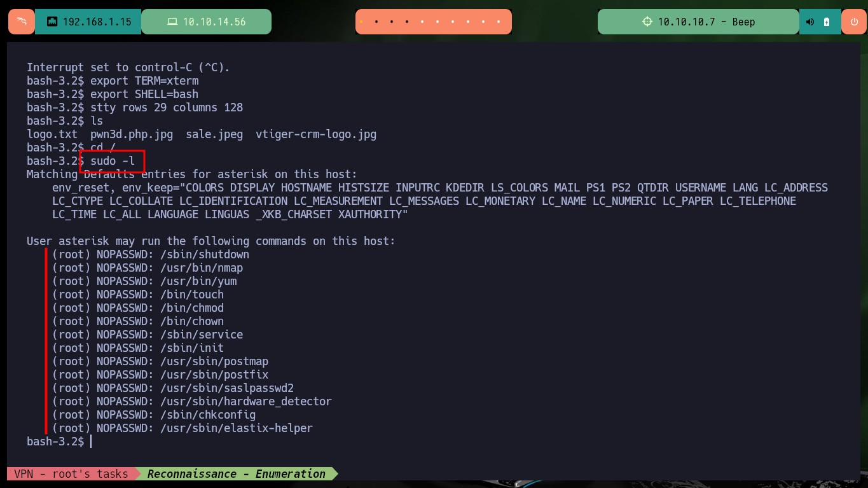Image resolution: width=868 pixels, height=488 pixels.
Task: Click the LC_CTYPE LC_COLLATE line
Action: click(424, 201)
